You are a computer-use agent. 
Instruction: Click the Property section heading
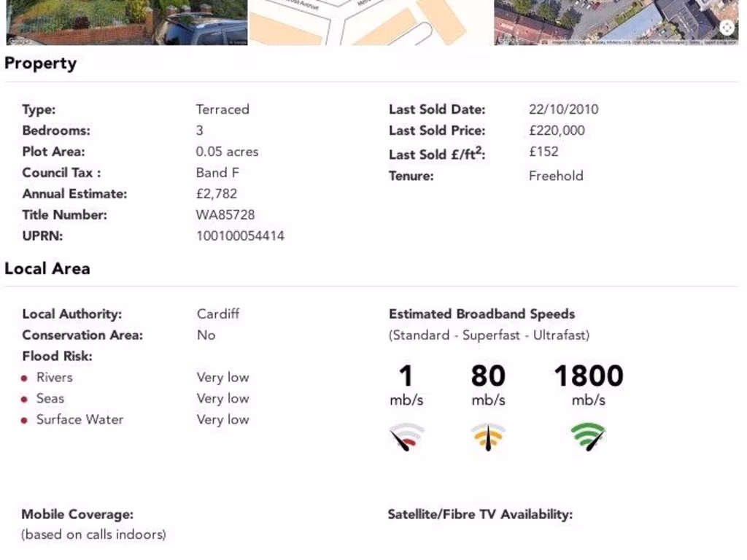(40, 63)
